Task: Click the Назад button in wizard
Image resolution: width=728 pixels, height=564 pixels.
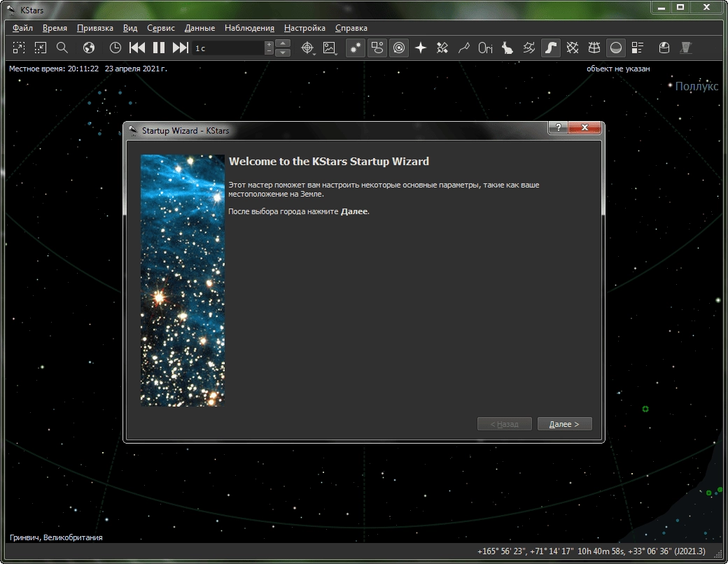Action: click(x=505, y=424)
